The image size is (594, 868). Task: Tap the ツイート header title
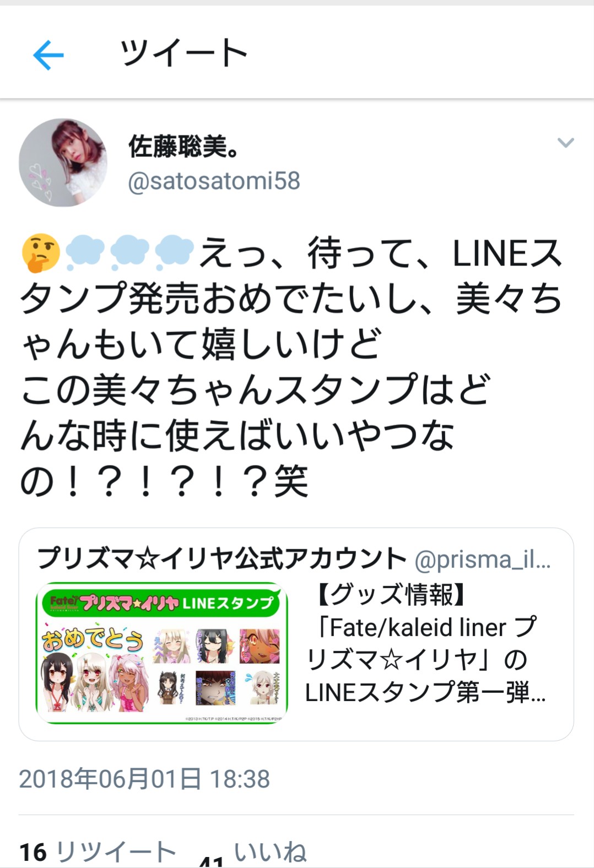(184, 53)
